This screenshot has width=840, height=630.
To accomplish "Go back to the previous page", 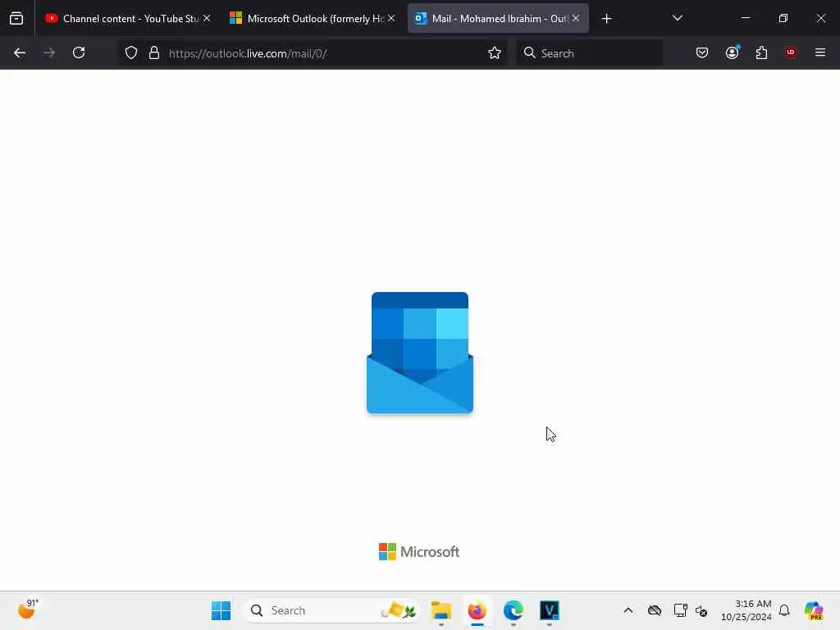I will point(20,52).
